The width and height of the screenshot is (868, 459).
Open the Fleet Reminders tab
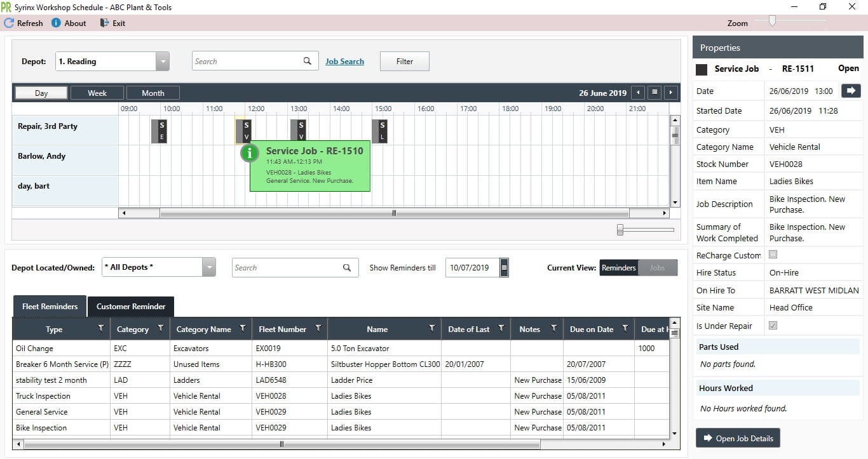coord(50,307)
